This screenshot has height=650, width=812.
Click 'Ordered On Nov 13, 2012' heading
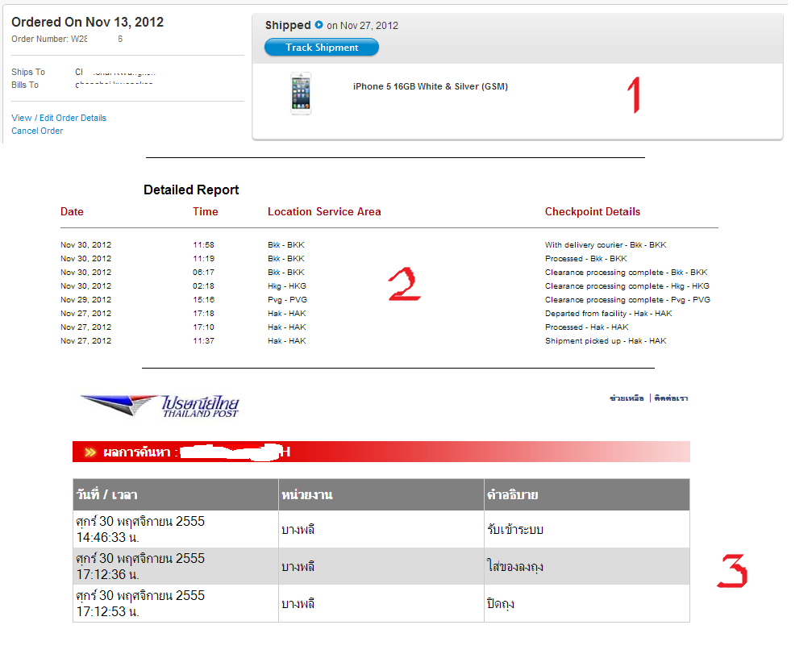[x=88, y=22]
